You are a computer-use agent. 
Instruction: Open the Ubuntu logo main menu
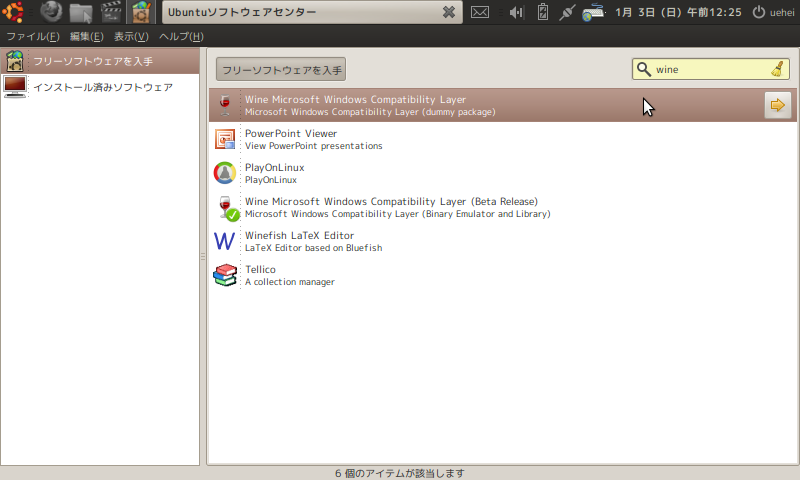pos(13,12)
